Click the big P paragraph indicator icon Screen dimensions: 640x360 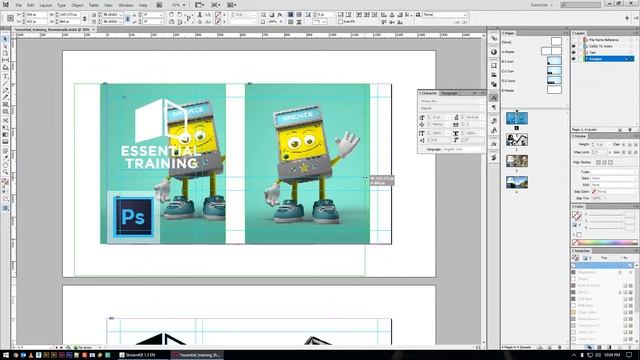[x=189, y=18]
